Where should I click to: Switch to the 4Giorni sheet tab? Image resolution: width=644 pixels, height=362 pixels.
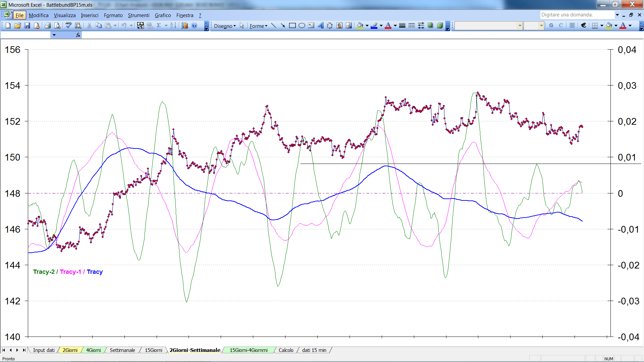tap(93, 350)
